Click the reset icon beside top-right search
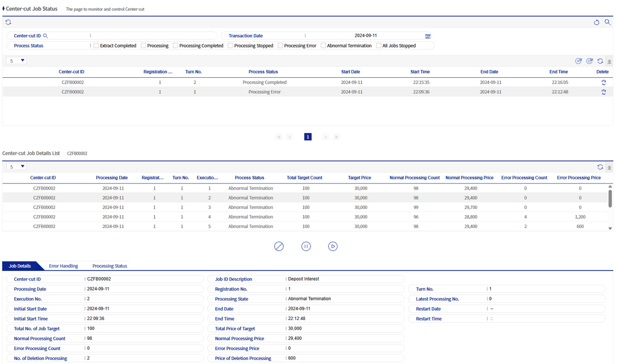Screen dimensions: 617x364 pos(597,22)
